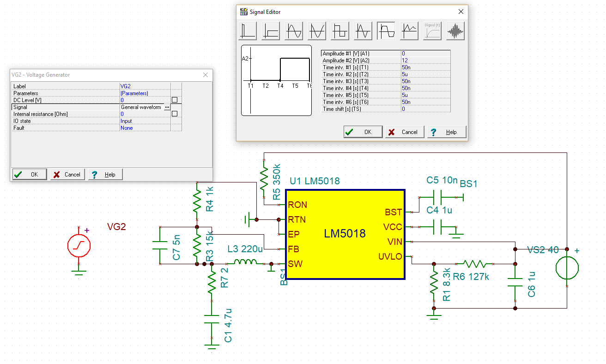The image size is (606, 364).
Task: Select capacitor C4 1u symbol
Action: coord(437,227)
